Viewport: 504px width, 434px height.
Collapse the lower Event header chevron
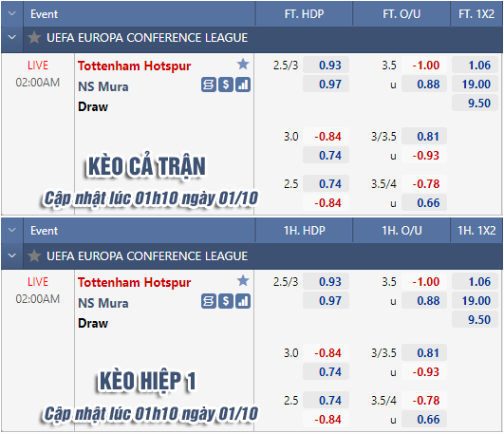12,230
